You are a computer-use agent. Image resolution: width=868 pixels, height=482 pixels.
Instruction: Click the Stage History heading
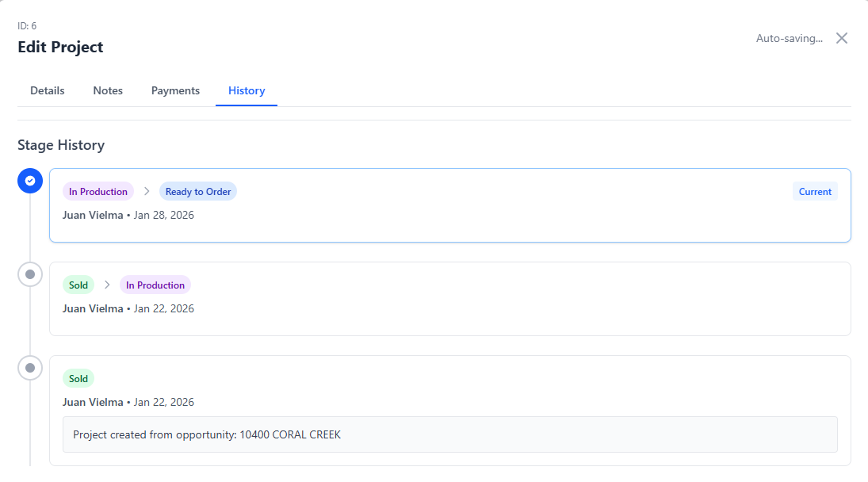click(x=61, y=145)
